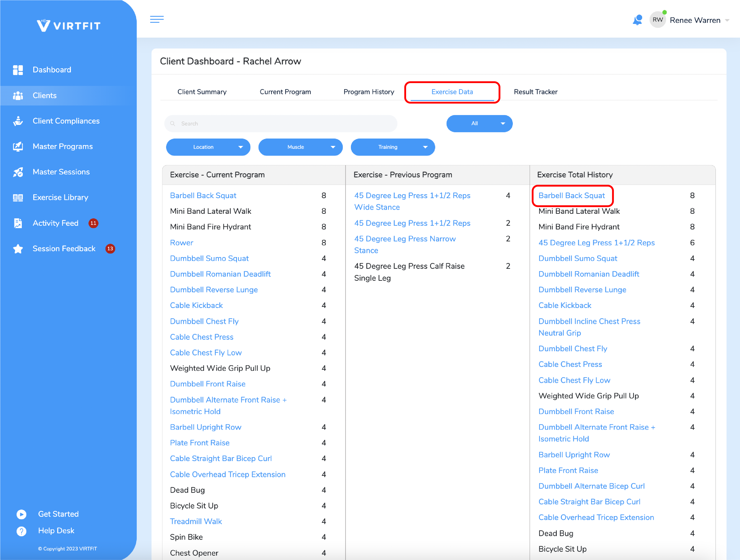Open Exercise Library in the sidebar
Screen dimensions: 740x560
point(61,197)
